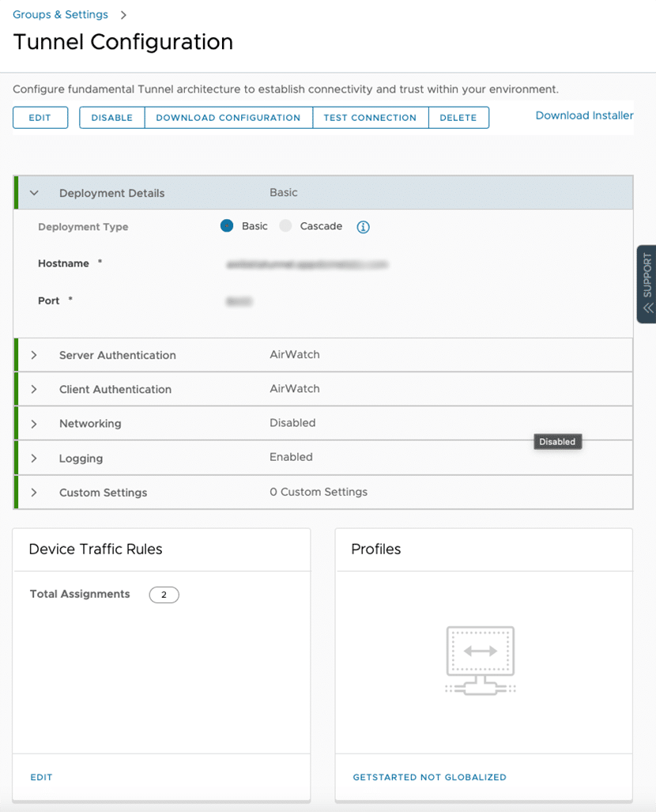Click the breadcrumb arrow after Groups & Settings

point(123,15)
